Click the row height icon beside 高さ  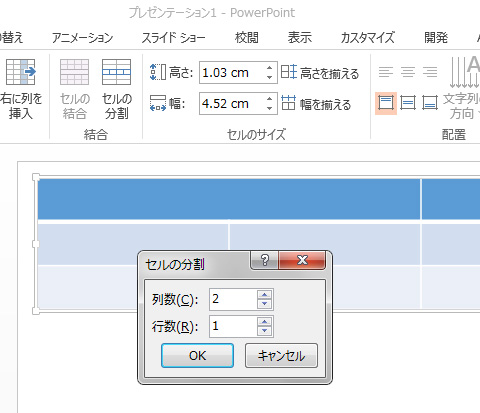click(158, 72)
